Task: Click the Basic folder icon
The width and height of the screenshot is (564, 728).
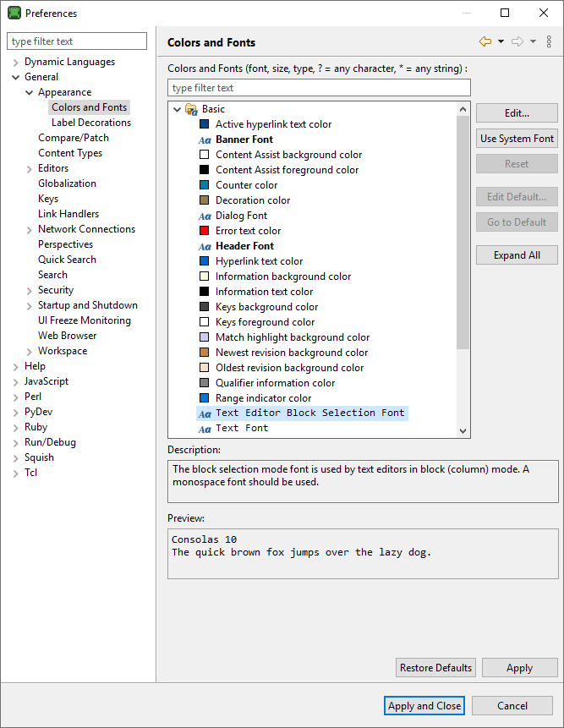Action: tap(191, 109)
